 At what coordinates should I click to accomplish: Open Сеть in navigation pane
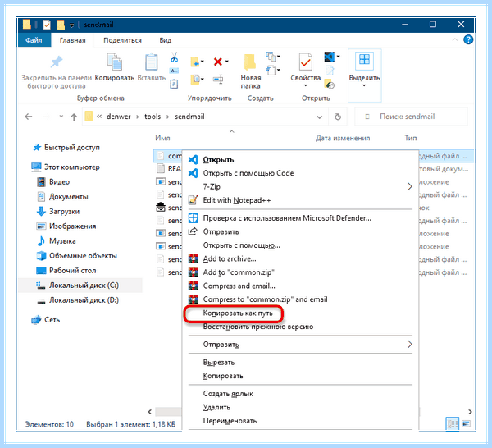click(x=52, y=320)
